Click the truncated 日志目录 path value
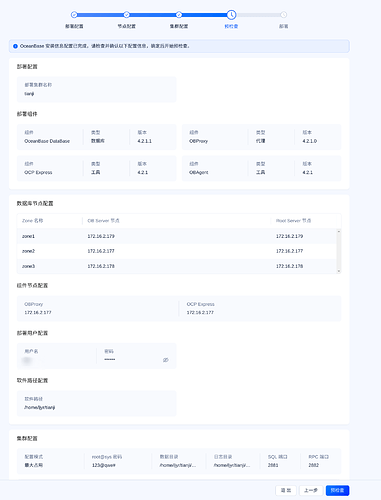This screenshot has height=500, width=381. [232, 465]
